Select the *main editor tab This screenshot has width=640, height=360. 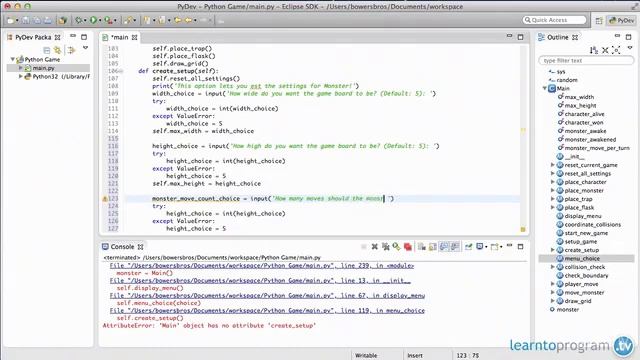click(x=120, y=37)
